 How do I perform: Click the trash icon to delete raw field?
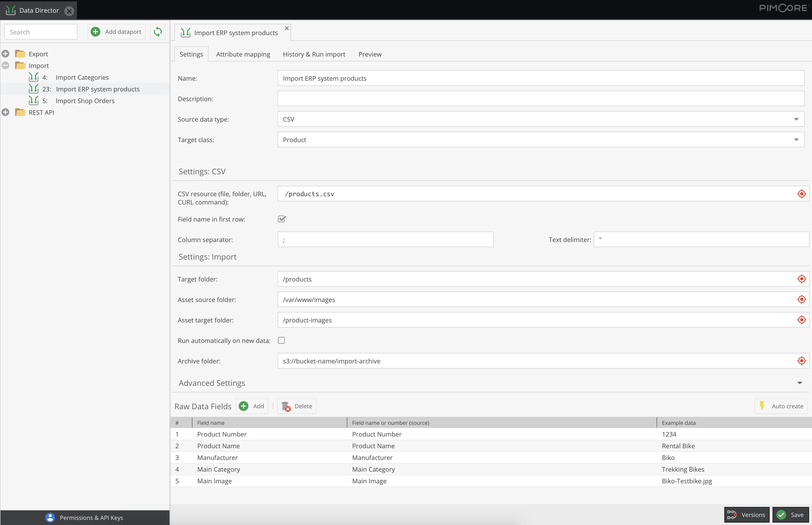pyautogui.click(x=286, y=406)
